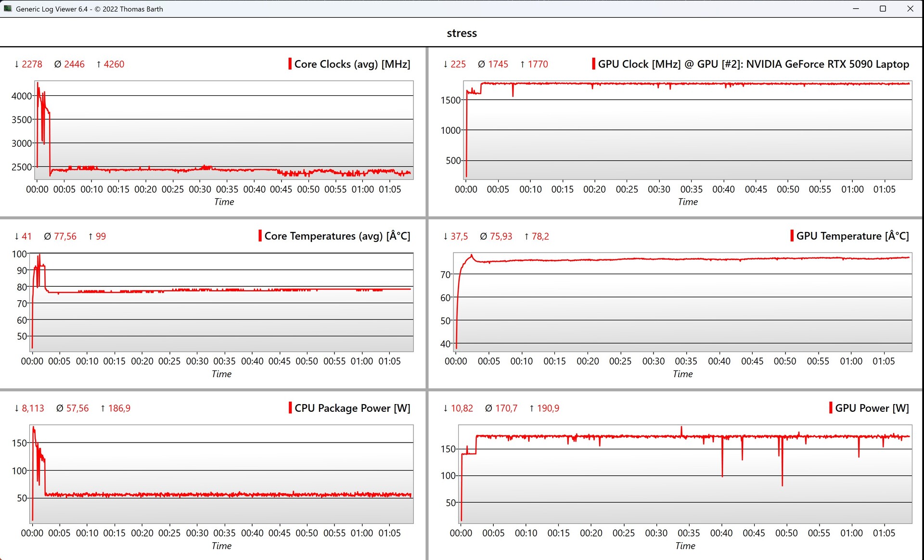The image size is (924, 560).
Task: Click 01:00 marker on GPU Power time axis
Action: click(x=851, y=533)
